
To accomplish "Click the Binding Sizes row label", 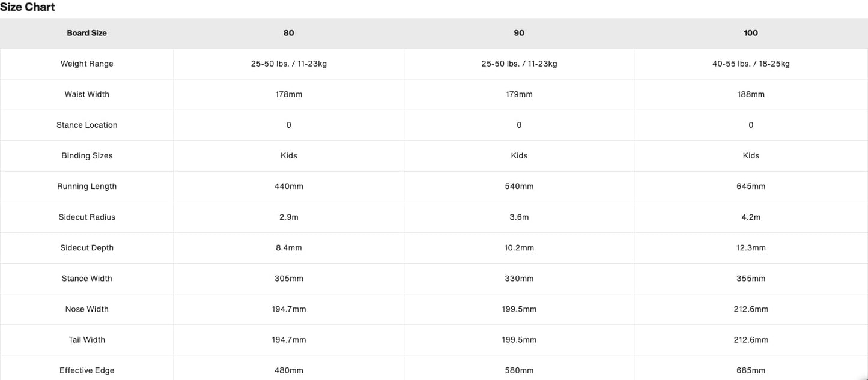I will tap(86, 155).
